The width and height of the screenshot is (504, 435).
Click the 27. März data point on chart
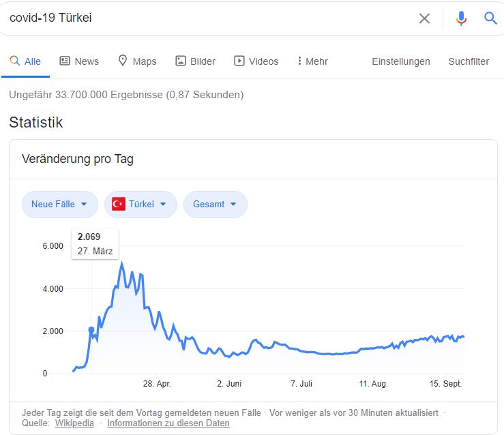91,330
